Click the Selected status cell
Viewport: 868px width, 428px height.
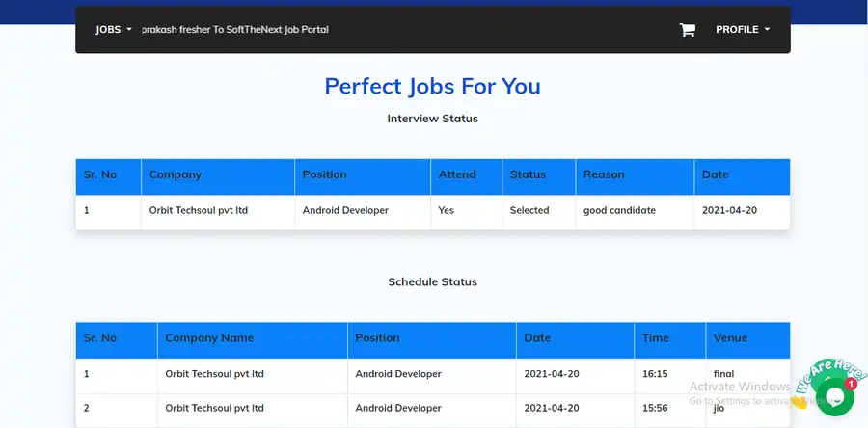(x=529, y=210)
